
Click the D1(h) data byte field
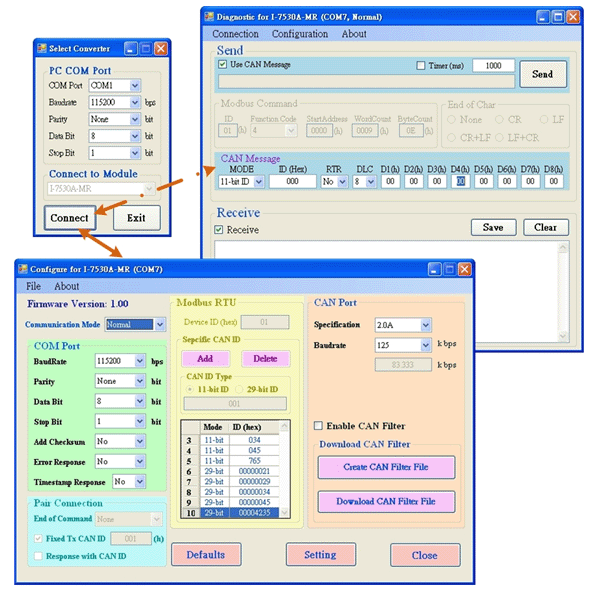(x=390, y=181)
